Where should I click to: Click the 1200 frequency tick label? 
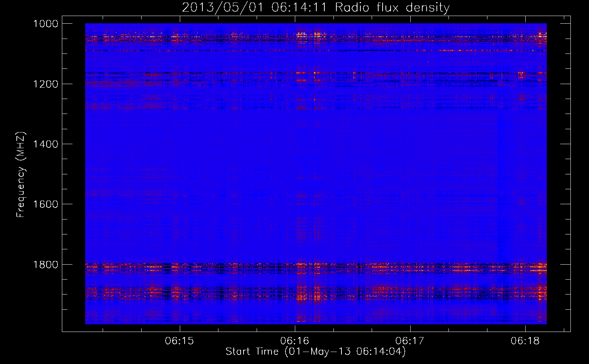46,84
